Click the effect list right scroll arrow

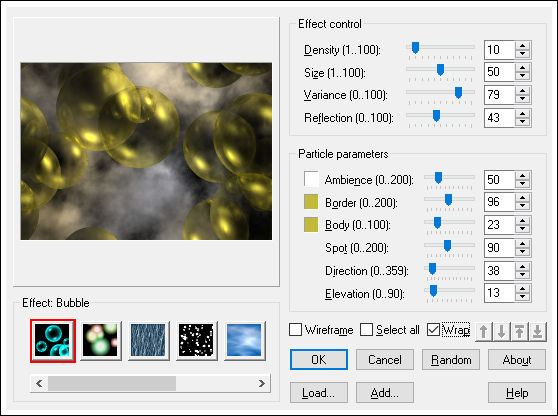coord(262,383)
